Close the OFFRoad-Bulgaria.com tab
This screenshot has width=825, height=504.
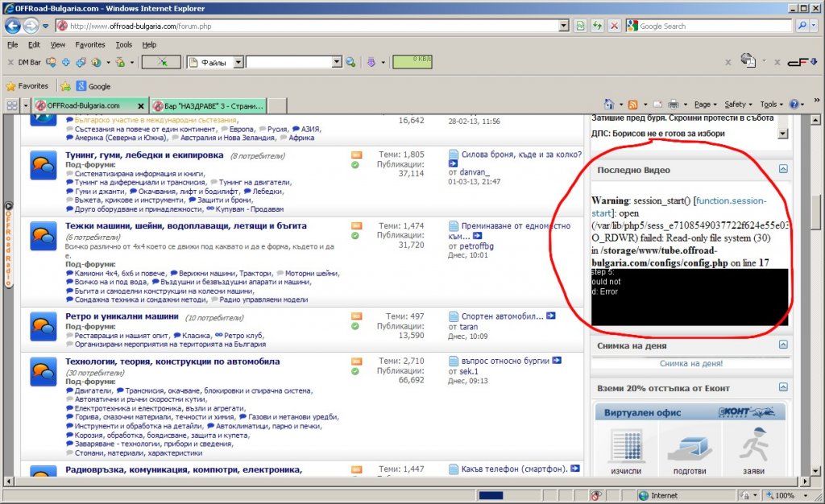click(141, 105)
